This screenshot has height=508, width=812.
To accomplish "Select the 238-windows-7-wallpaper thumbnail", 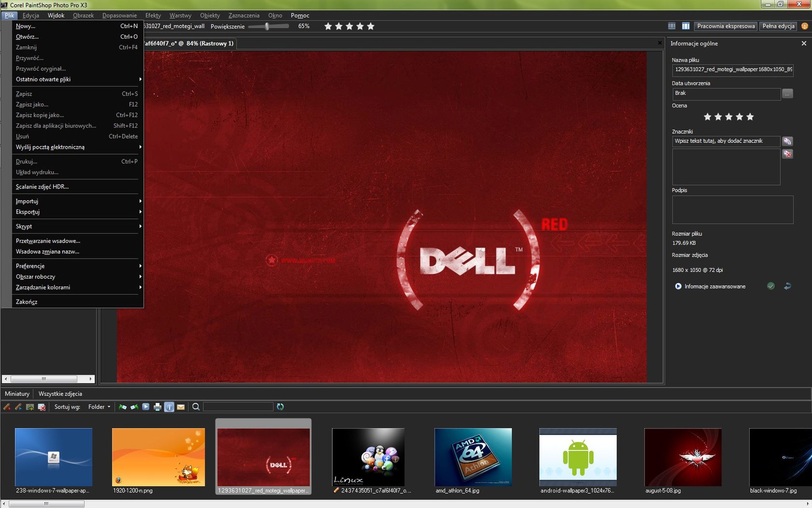I will pyautogui.click(x=54, y=457).
